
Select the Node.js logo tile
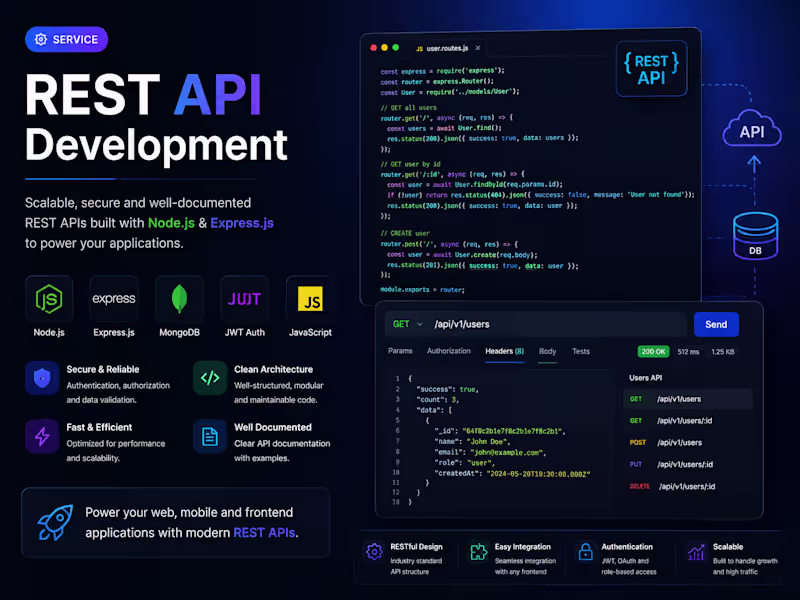click(49, 299)
